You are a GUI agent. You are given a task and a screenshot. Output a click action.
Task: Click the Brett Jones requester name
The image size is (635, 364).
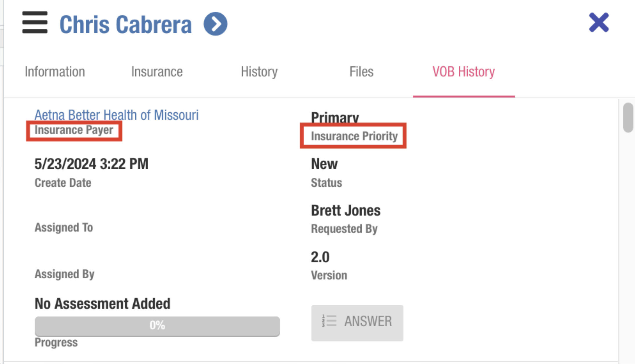346,210
